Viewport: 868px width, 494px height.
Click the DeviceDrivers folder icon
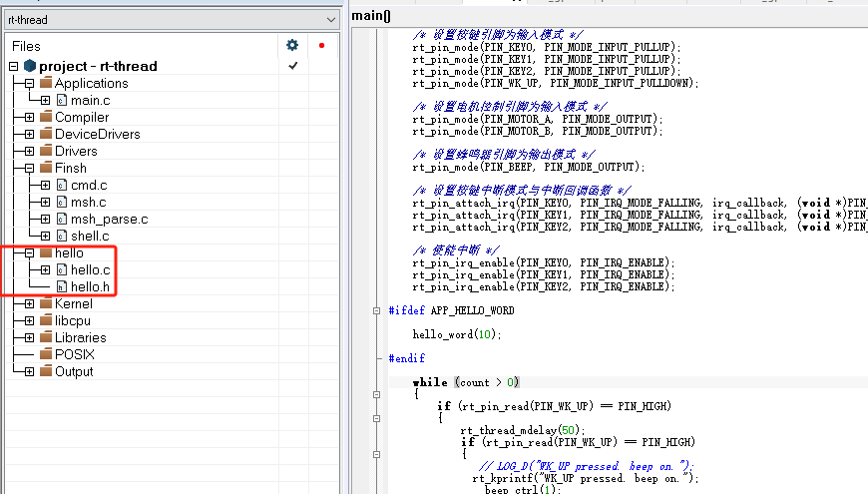pyautogui.click(x=46, y=134)
